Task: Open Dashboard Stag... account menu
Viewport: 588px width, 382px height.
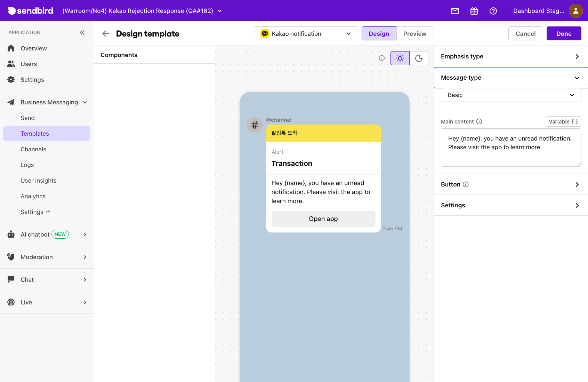Action: click(539, 11)
